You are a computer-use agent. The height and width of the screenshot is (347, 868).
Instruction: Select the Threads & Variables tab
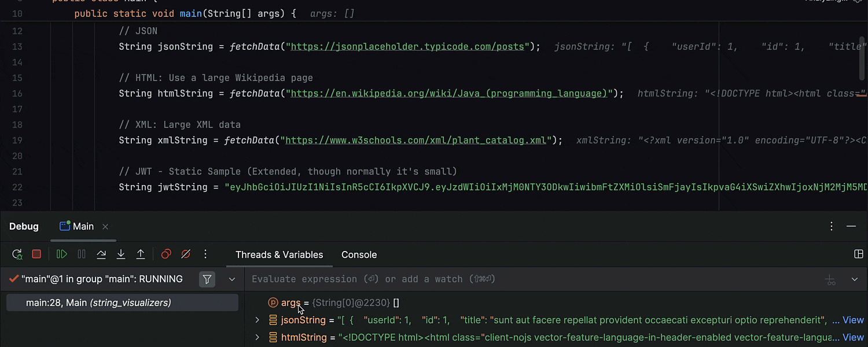point(279,254)
